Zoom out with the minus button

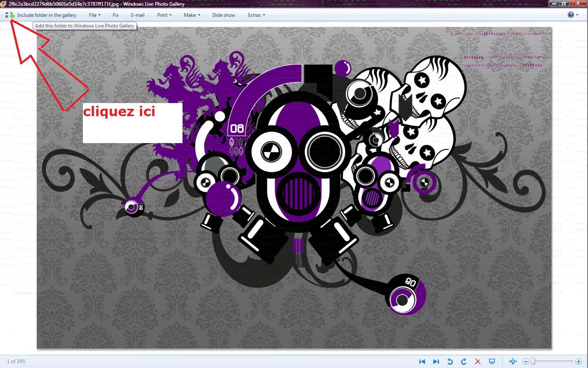point(526,361)
